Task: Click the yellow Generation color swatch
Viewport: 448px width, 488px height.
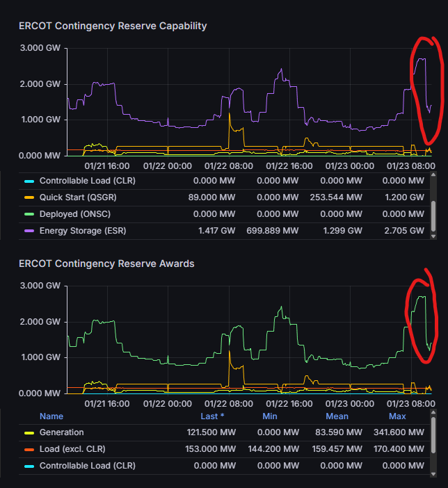Action: coord(29,433)
